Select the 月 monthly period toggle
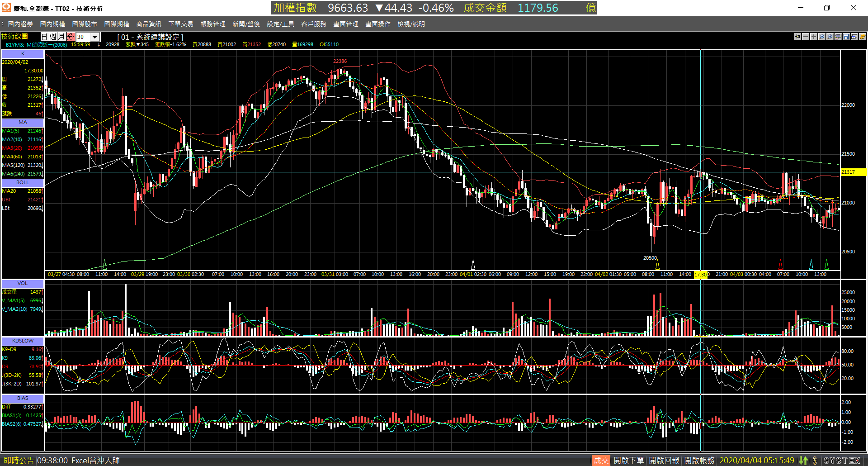 [x=62, y=37]
